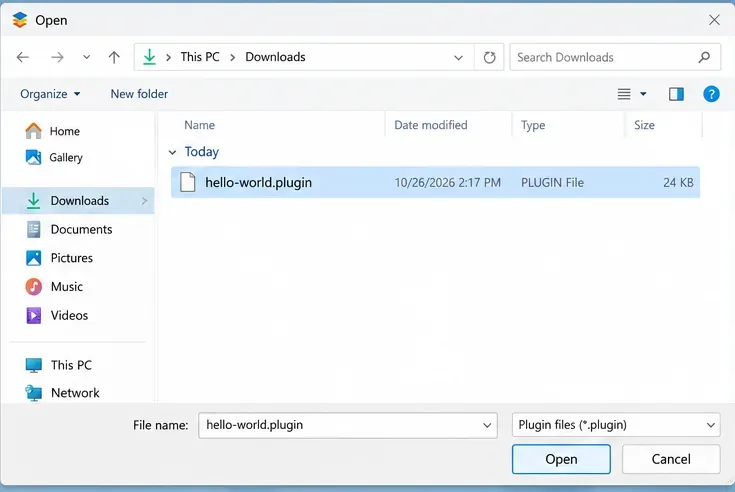Open the Organize menu

click(50, 94)
